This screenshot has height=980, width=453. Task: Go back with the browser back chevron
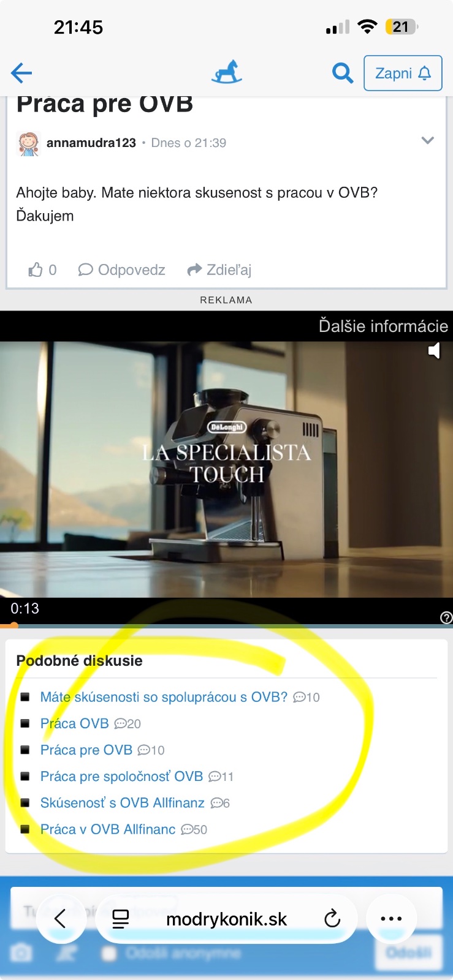click(x=60, y=919)
